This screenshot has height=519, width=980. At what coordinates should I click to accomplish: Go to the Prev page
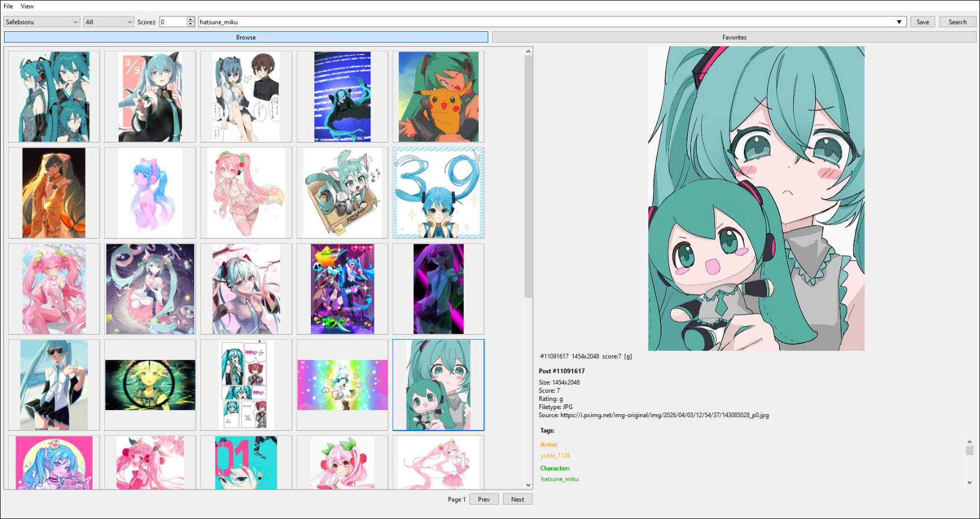484,499
